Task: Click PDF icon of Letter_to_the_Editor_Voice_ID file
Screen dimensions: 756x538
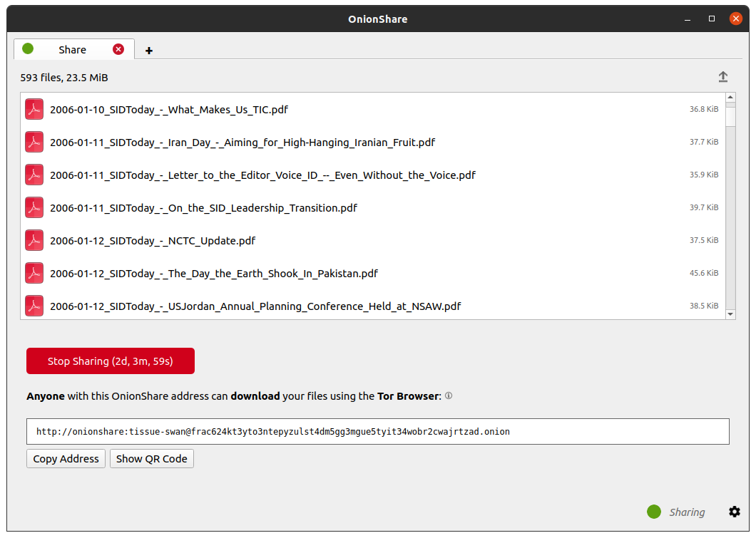Action: (x=34, y=175)
